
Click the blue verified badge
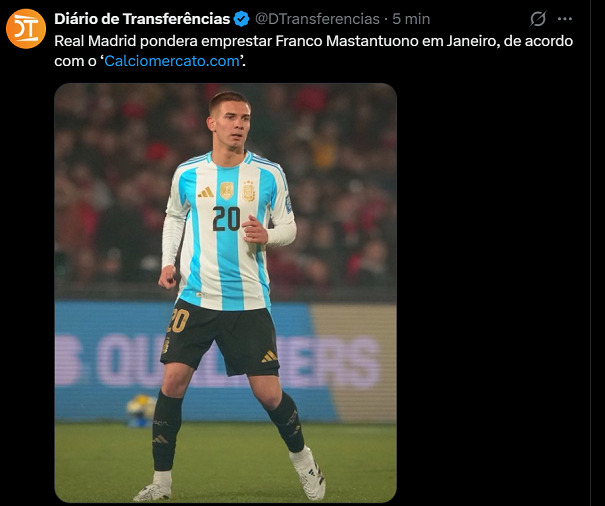(x=242, y=19)
